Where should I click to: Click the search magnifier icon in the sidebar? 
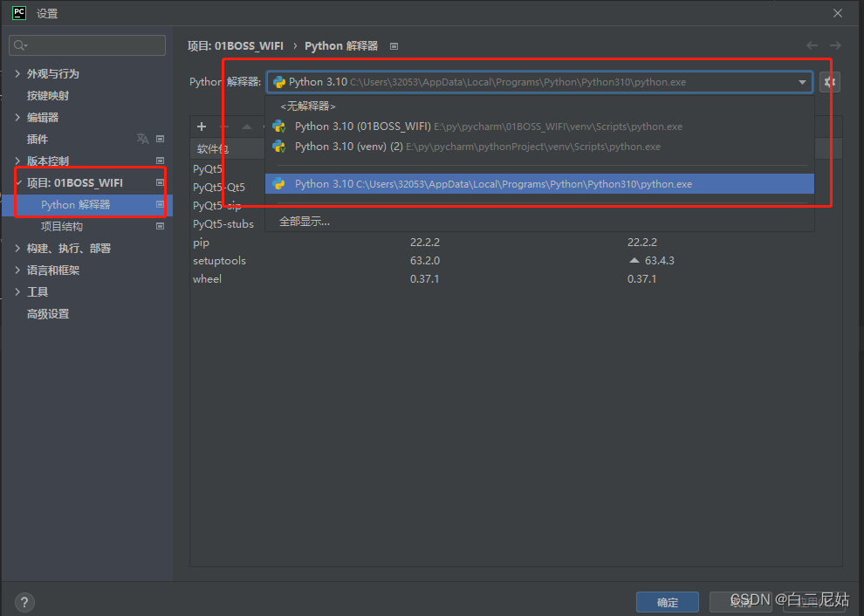coord(20,45)
